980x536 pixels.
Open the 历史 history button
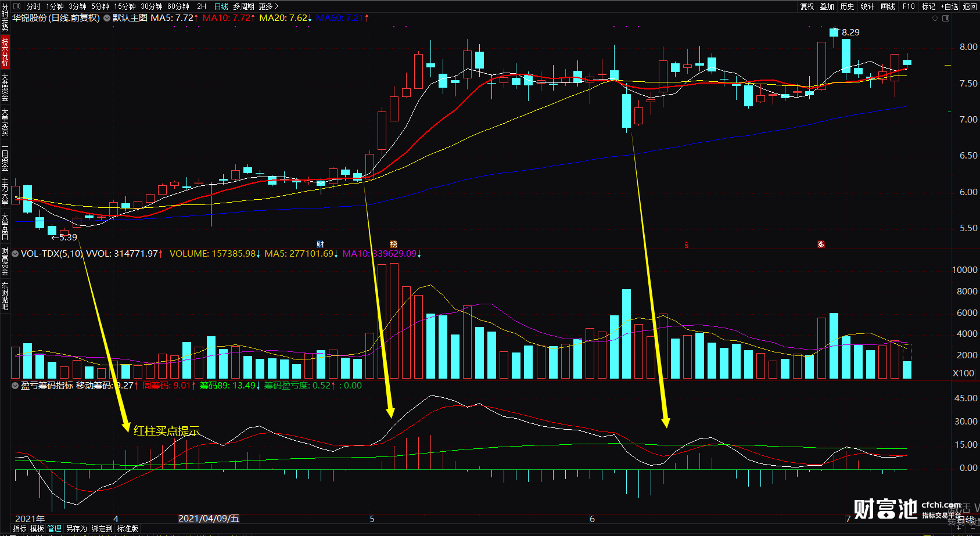coord(848,6)
